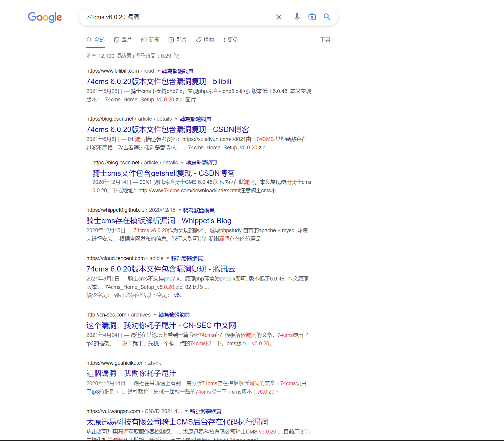The height and width of the screenshot is (441, 504).
Task: Open the 更多 menu
Action: [x=231, y=40]
